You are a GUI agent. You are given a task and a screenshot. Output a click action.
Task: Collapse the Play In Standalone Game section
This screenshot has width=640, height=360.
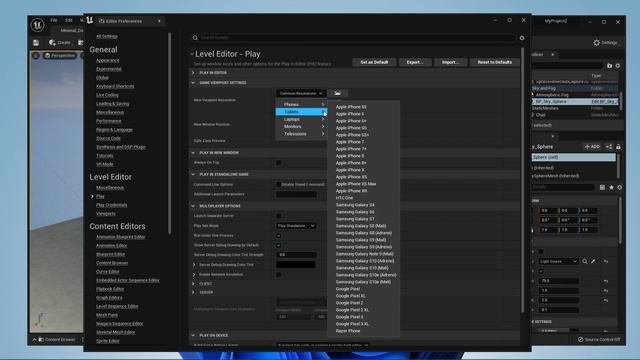(x=193, y=174)
